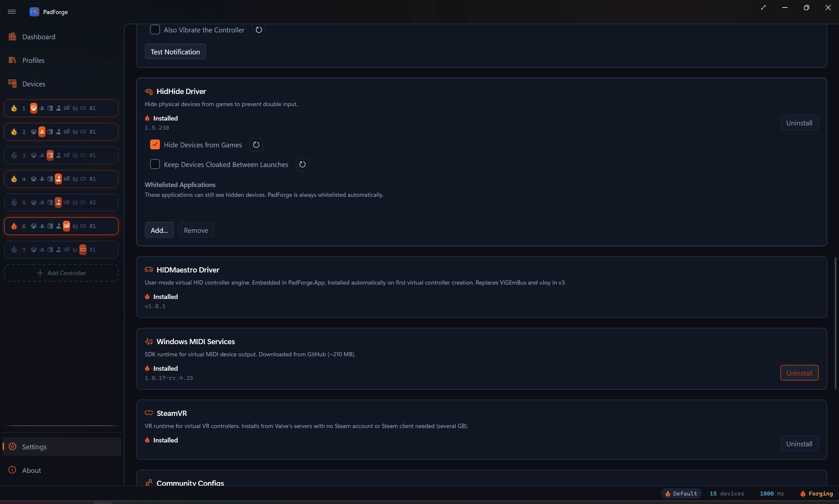Toggle the flame icon of selected slot 6
The image size is (839, 504).
(14, 226)
